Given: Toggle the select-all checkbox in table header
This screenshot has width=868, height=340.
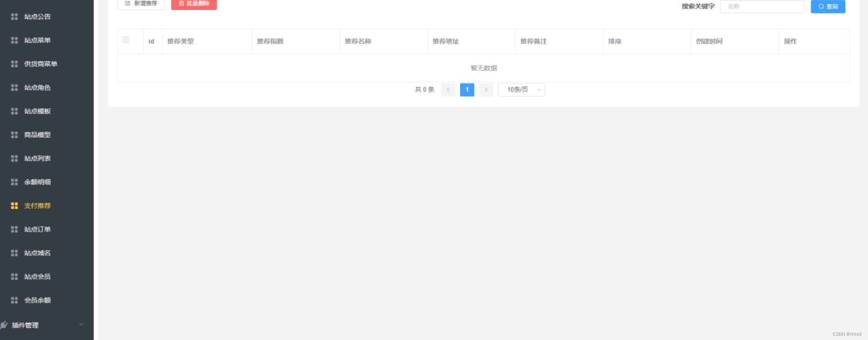Looking at the screenshot, I should point(126,40).
